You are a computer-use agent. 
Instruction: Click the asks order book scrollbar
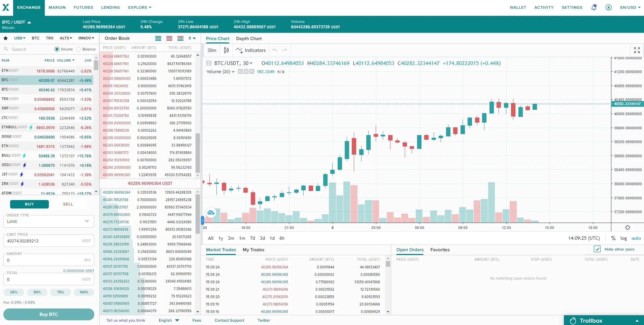[x=198, y=153]
